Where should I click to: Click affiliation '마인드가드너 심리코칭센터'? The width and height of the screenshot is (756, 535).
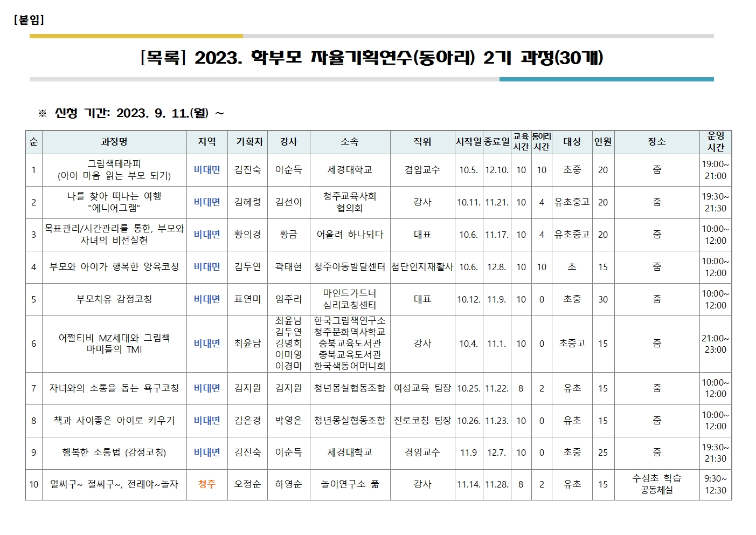[x=350, y=299]
